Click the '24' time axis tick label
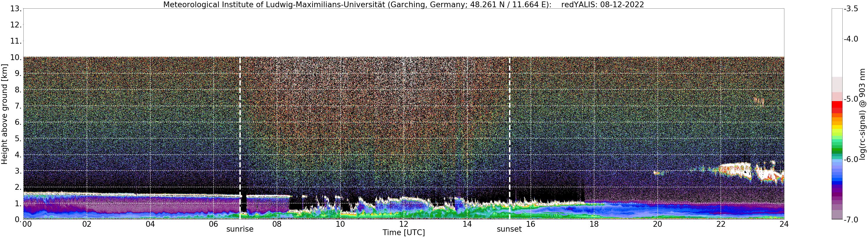This screenshot has width=868, height=238. 784,224
